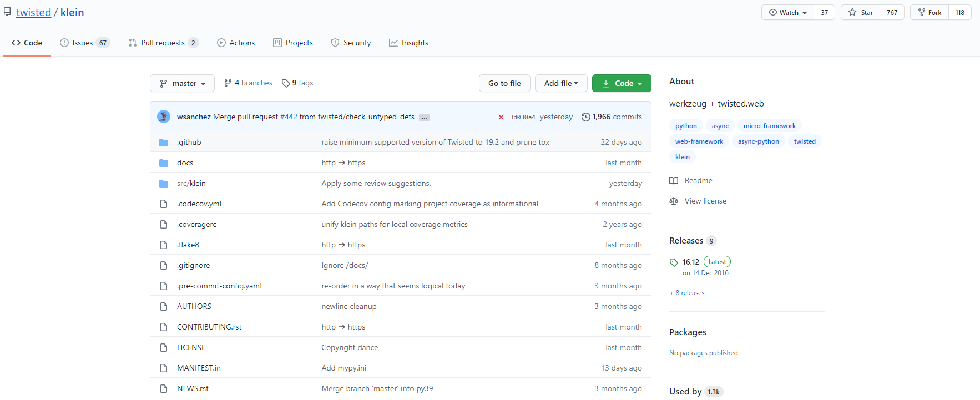This screenshot has width=980, height=400.
Task: Click the CONTRIBUTING.rst file icon
Action: pos(164,327)
